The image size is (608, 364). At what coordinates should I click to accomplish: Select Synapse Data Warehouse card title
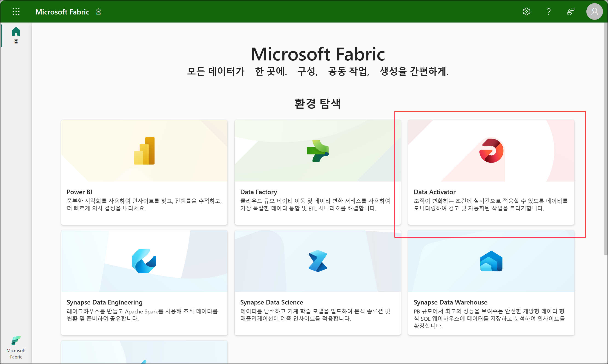[450, 302]
